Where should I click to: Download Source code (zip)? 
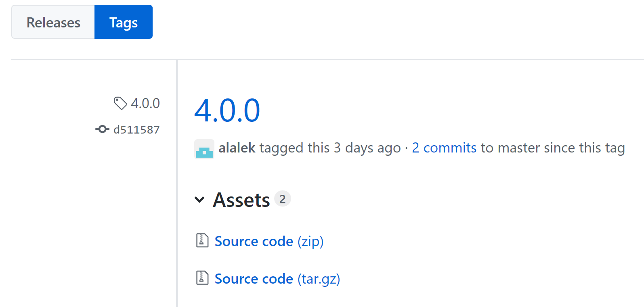tap(269, 241)
